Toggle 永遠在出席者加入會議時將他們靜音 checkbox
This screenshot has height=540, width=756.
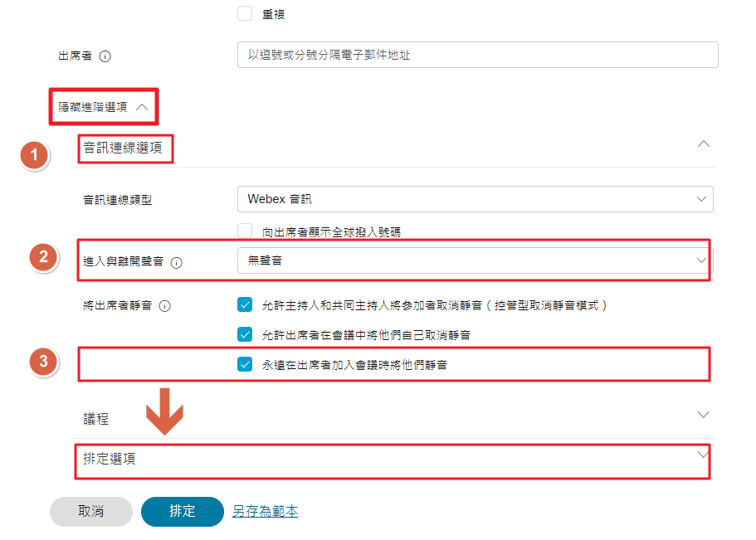point(245,364)
